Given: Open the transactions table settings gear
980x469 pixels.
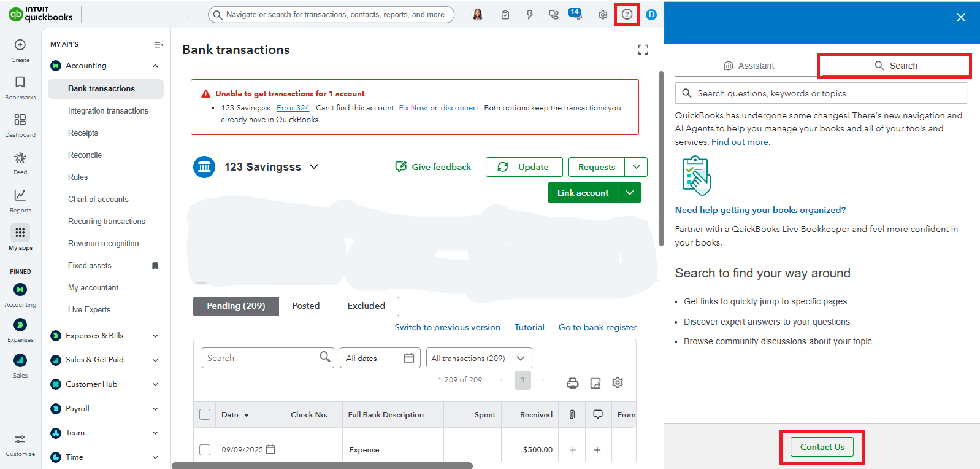Looking at the screenshot, I should click(618, 382).
